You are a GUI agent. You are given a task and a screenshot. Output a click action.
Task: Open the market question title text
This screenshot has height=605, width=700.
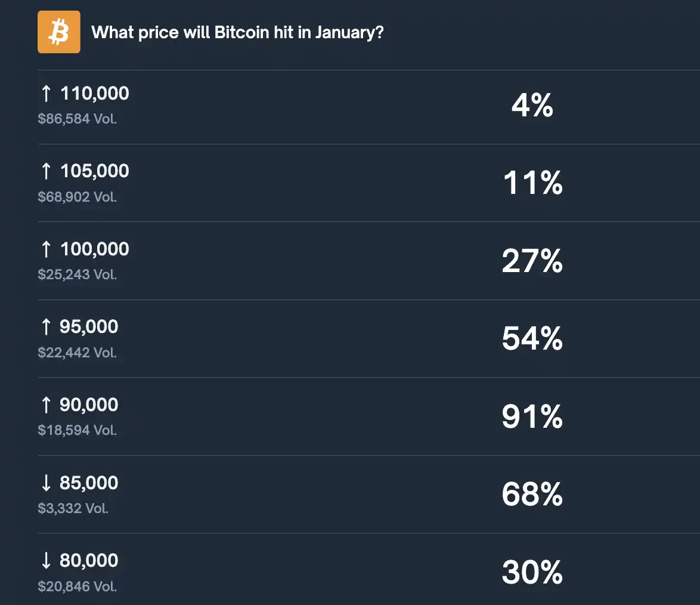(239, 32)
